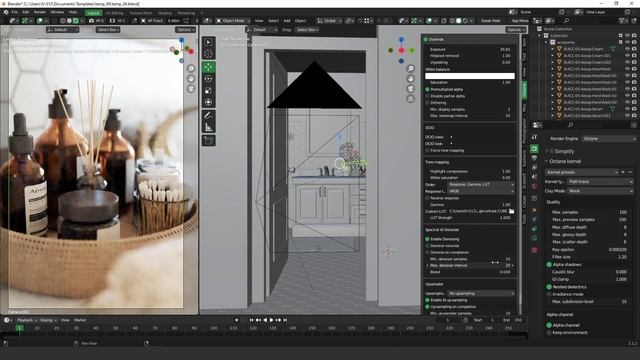The width and height of the screenshot is (640, 360).
Task: Toggle perspective/orthographic grid icon in right viewport
Action: pos(411,99)
